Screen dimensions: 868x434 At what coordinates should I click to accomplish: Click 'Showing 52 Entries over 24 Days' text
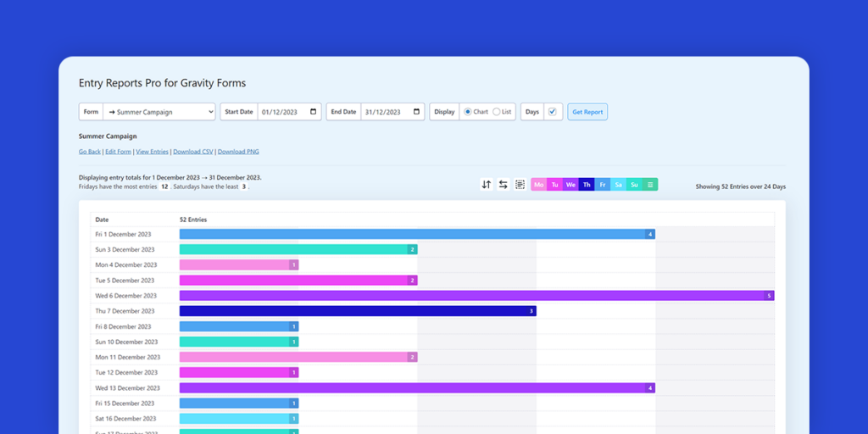741,186
